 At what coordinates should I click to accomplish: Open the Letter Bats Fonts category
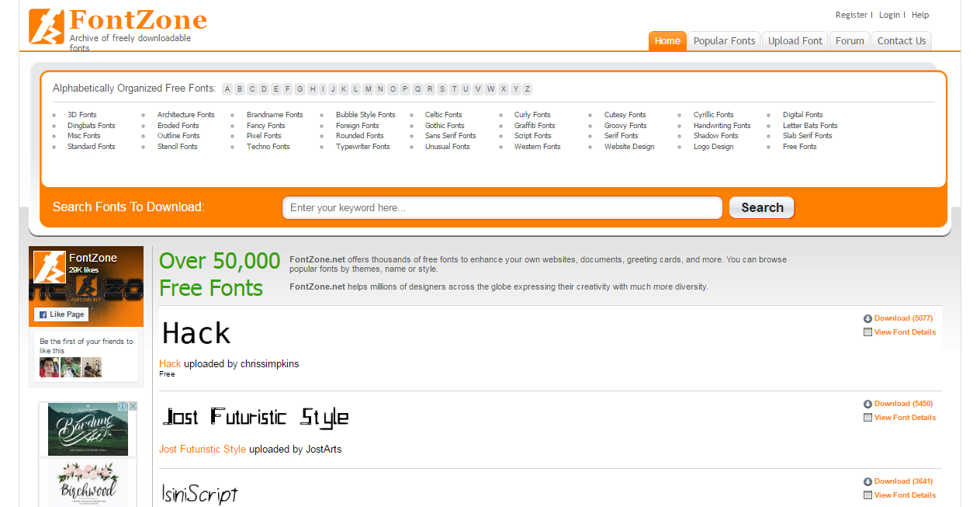click(x=810, y=126)
